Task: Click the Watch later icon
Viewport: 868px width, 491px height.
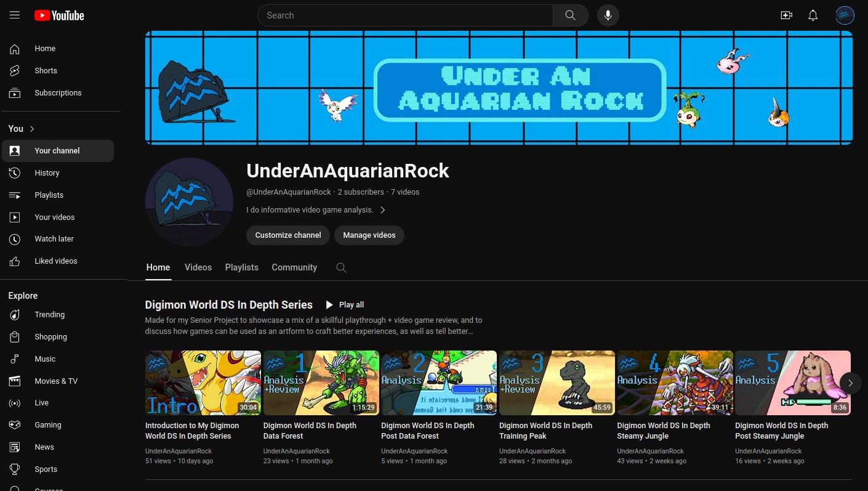Action: (x=15, y=239)
